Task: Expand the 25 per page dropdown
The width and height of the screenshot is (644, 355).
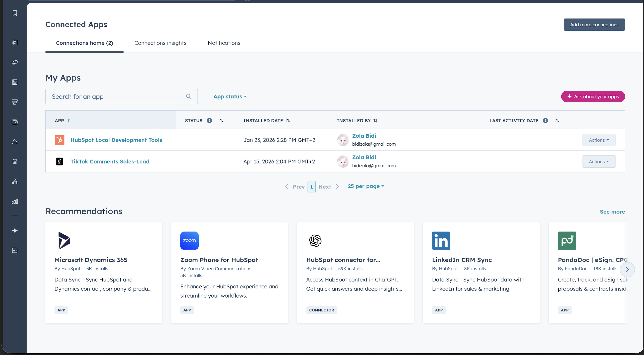Action: 366,186
